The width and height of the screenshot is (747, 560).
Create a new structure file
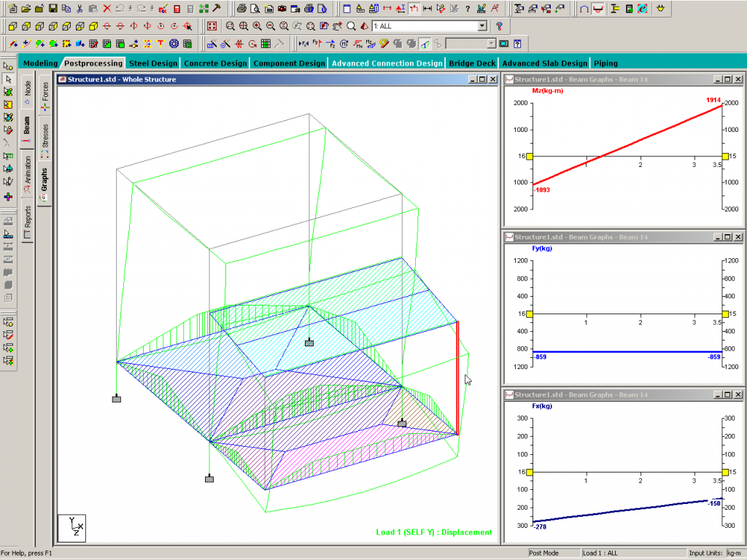13,9
